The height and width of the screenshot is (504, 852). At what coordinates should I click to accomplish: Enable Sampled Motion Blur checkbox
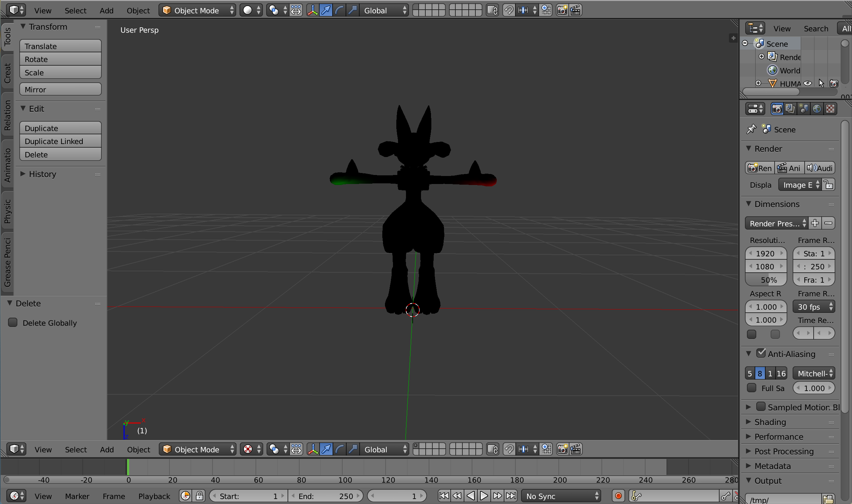[761, 407]
